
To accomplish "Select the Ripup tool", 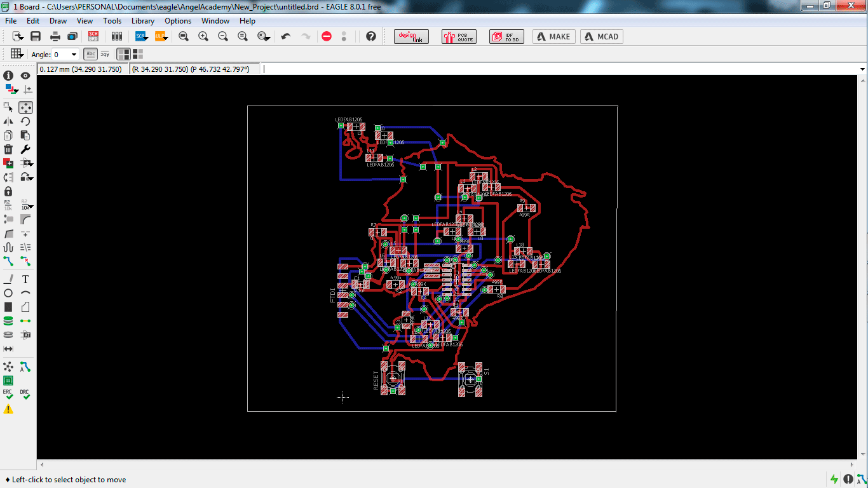I will click(25, 261).
